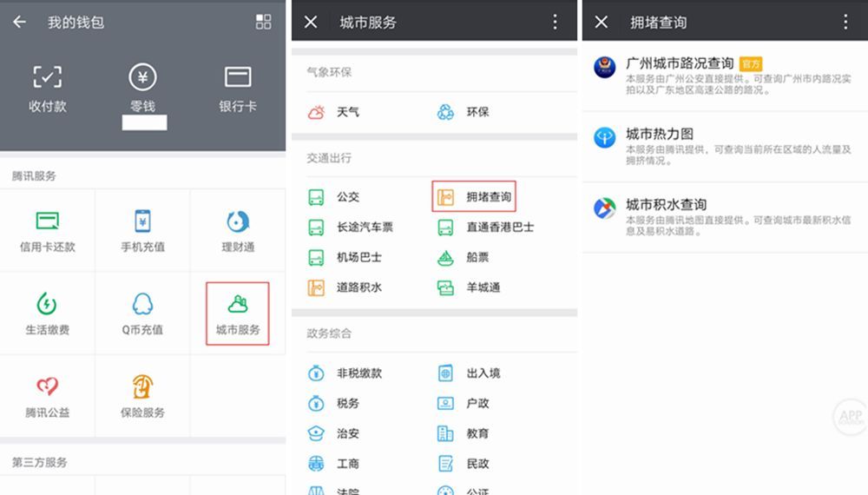Open the three-dot menu in 拥堵查询 header
This screenshot has height=495, width=868.
click(846, 23)
